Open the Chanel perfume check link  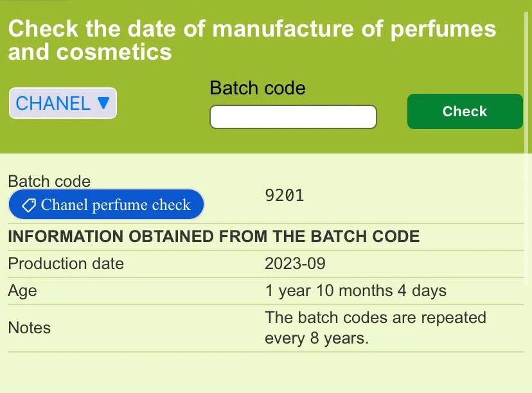point(106,205)
